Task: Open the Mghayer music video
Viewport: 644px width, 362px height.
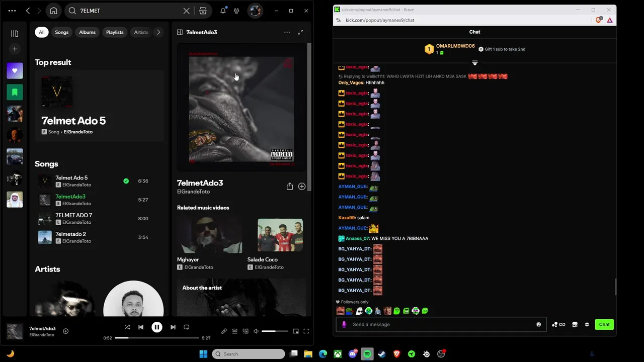Action: pyautogui.click(x=210, y=244)
